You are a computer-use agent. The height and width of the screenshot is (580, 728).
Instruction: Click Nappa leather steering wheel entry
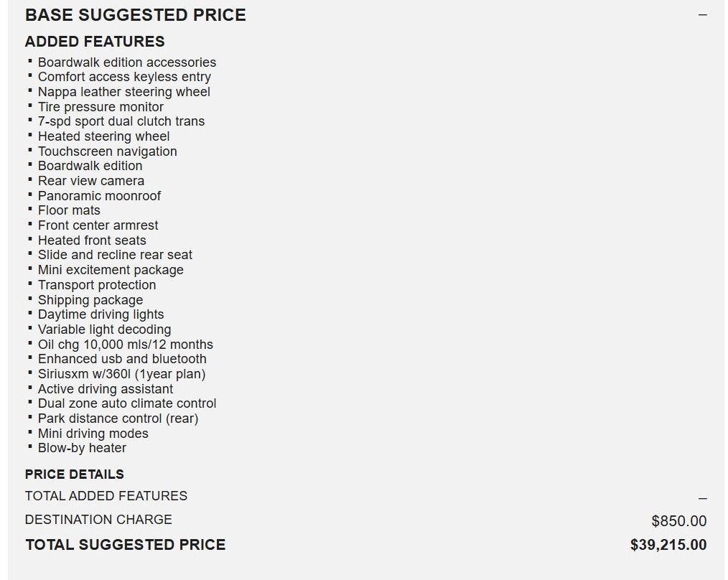coord(124,92)
